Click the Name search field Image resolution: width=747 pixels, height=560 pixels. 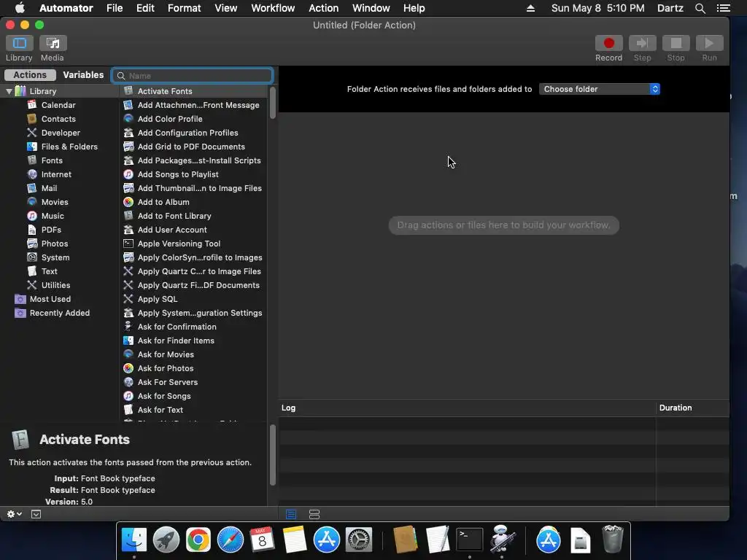(x=193, y=75)
